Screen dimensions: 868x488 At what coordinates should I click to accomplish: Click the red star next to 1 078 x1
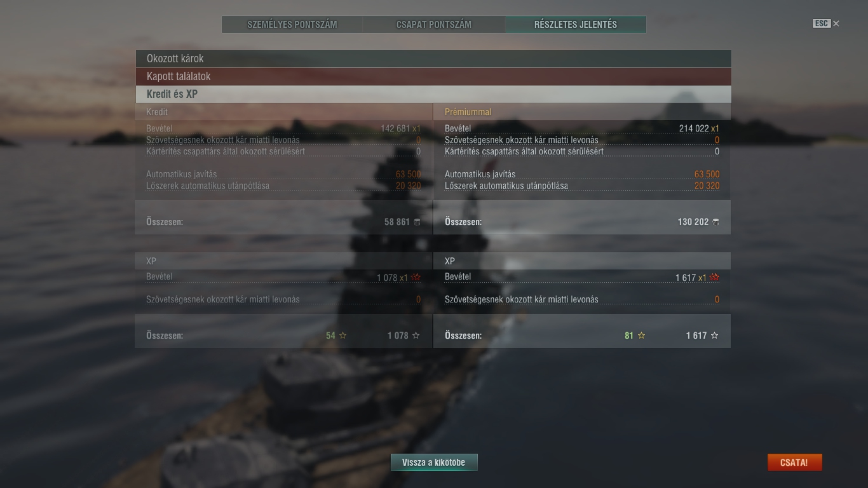coord(416,277)
